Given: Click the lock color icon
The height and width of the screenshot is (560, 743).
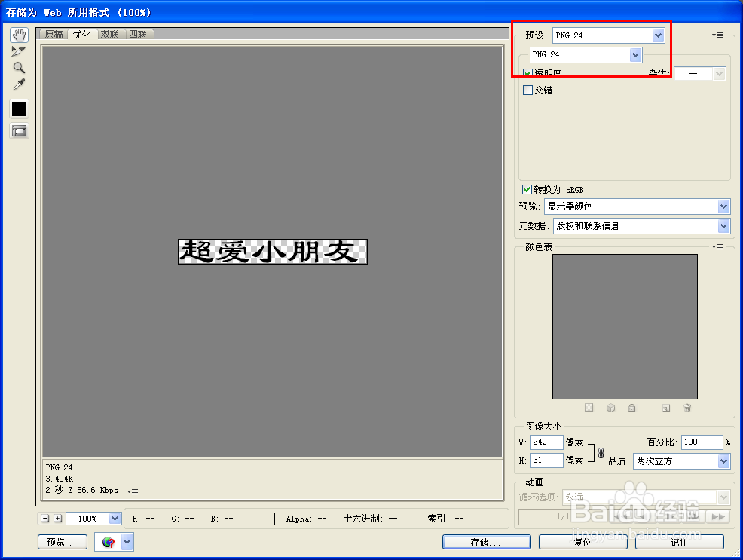Looking at the screenshot, I should pyautogui.click(x=631, y=408).
